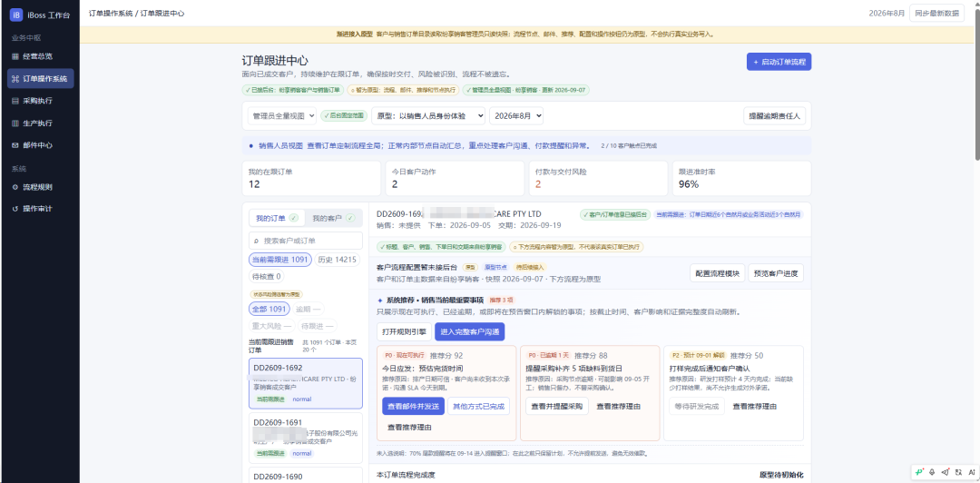Click the translate icon in the floating toolbar

(959, 472)
